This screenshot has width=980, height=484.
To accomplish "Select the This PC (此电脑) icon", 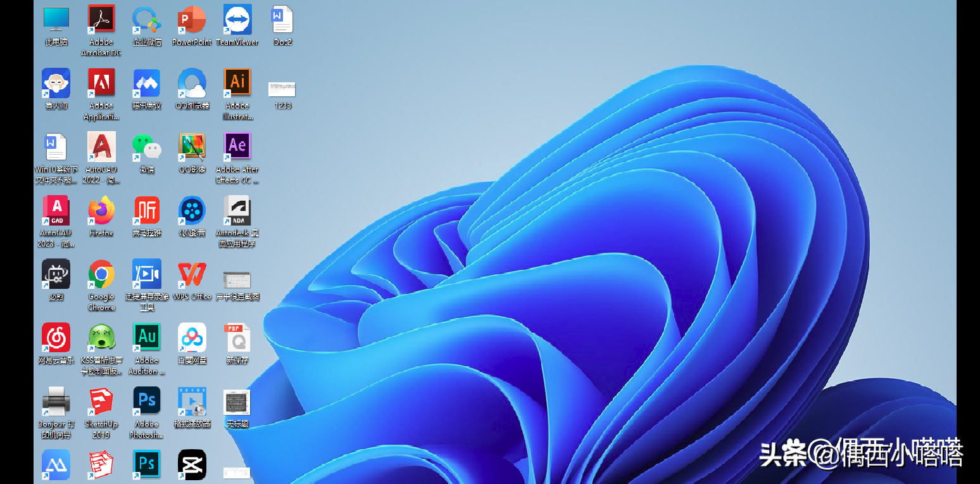I will coord(56,20).
